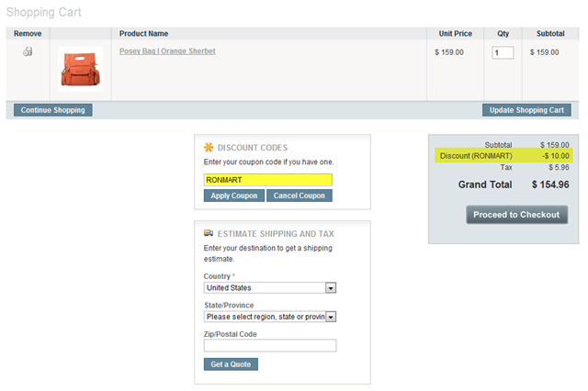The image size is (588, 391).
Task: Click the Qty input field
Action: [503, 53]
